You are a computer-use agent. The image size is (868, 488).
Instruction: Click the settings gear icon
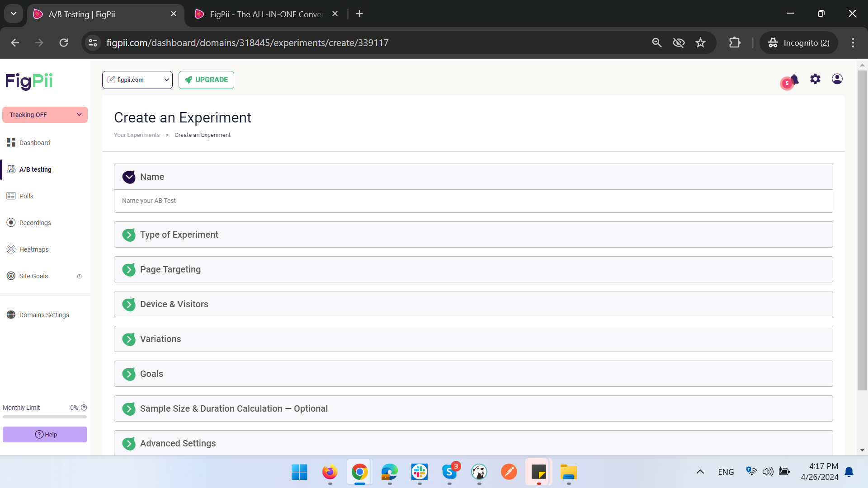click(x=815, y=79)
